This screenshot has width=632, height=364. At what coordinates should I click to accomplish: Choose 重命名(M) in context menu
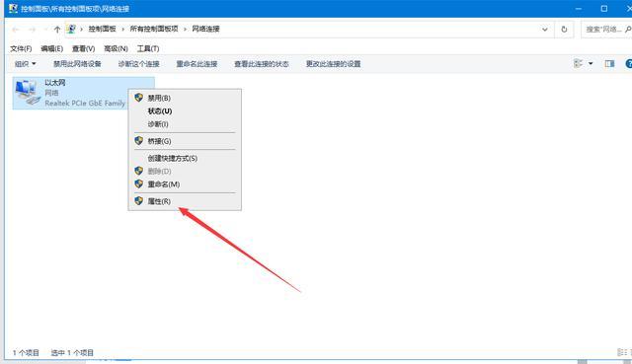click(x=185, y=184)
